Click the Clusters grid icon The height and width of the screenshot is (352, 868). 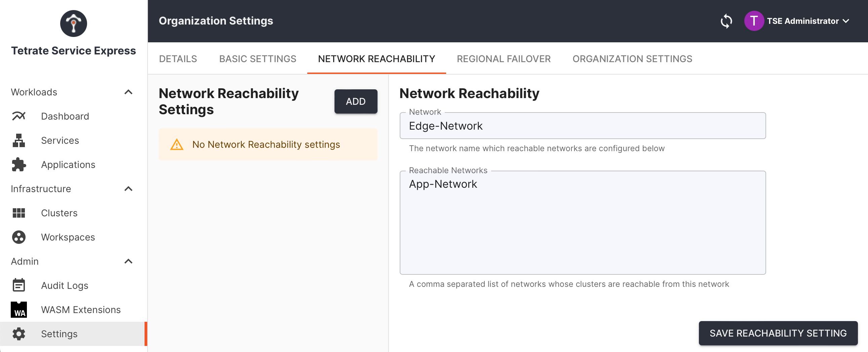click(x=19, y=213)
